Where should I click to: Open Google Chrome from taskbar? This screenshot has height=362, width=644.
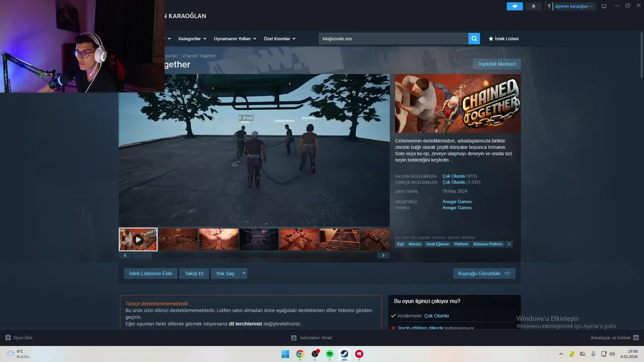tap(300, 354)
